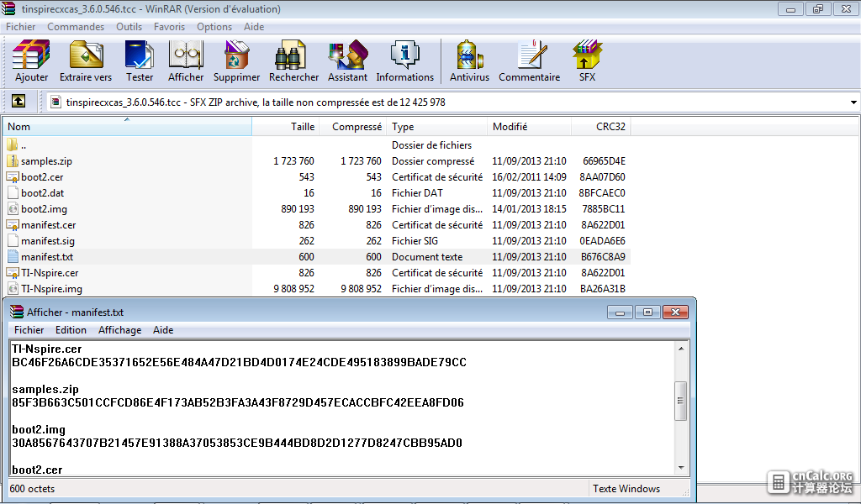
Task: Click the hash line starting with BC46F26A
Action: [239, 362]
